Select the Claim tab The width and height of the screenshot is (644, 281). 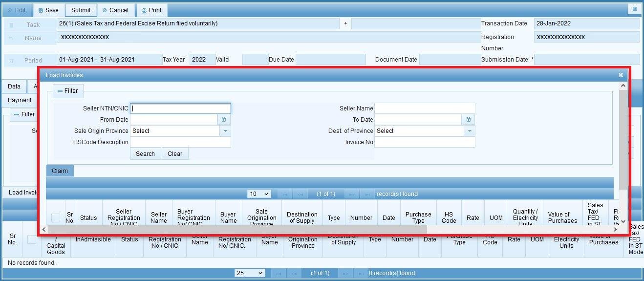pyautogui.click(x=60, y=171)
